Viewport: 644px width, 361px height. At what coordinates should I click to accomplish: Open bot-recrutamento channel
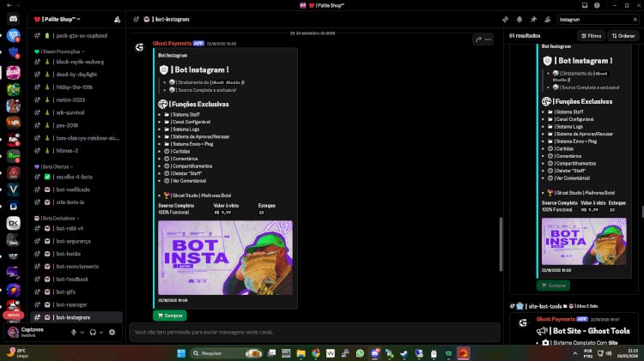tap(76, 266)
